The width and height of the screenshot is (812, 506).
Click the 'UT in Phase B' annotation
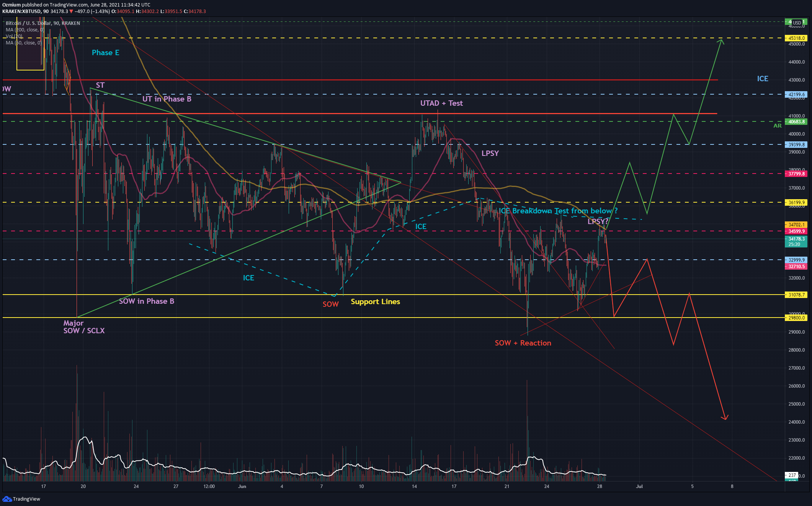coord(167,99)
